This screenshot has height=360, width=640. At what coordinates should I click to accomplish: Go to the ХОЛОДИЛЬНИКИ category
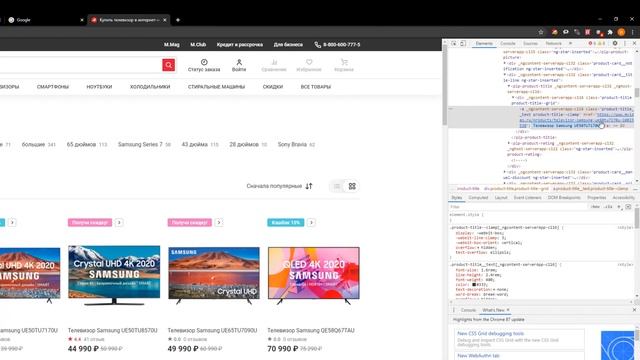[x=150, y=87]
